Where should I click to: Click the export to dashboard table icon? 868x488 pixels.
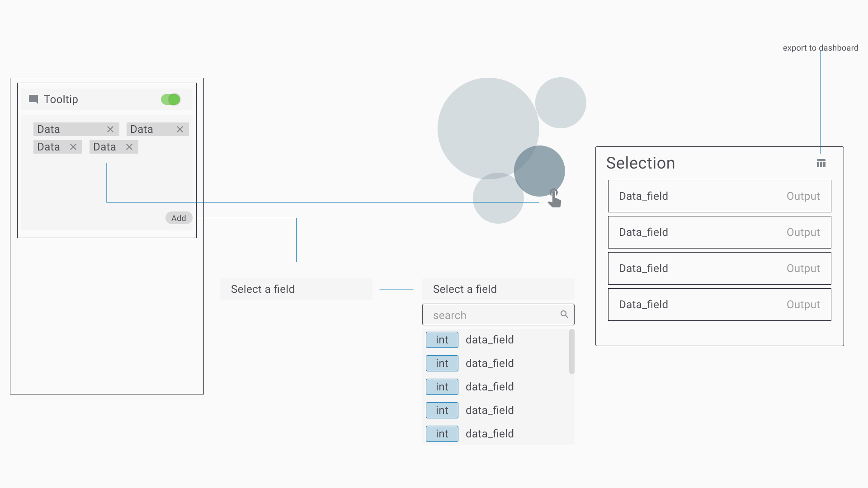point(821,163)
